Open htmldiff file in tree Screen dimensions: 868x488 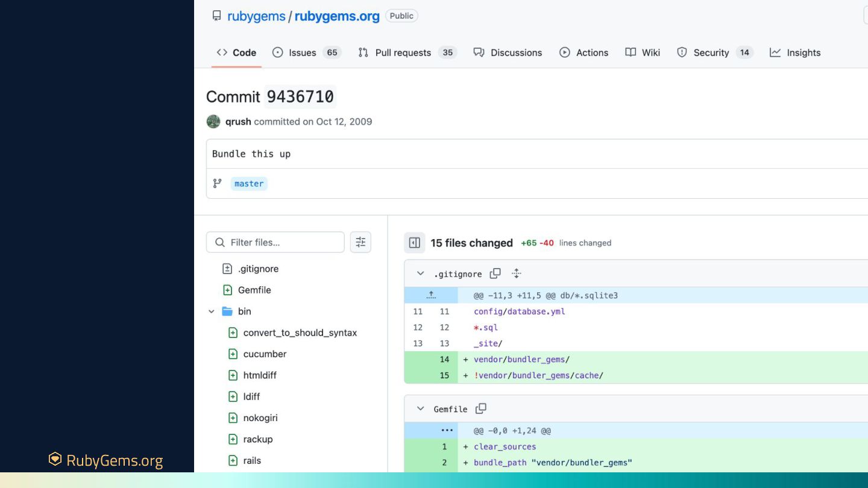260,375
